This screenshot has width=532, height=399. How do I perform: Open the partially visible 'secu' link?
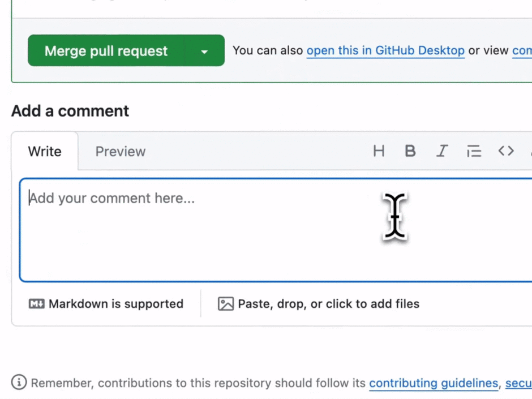[518, 383]
